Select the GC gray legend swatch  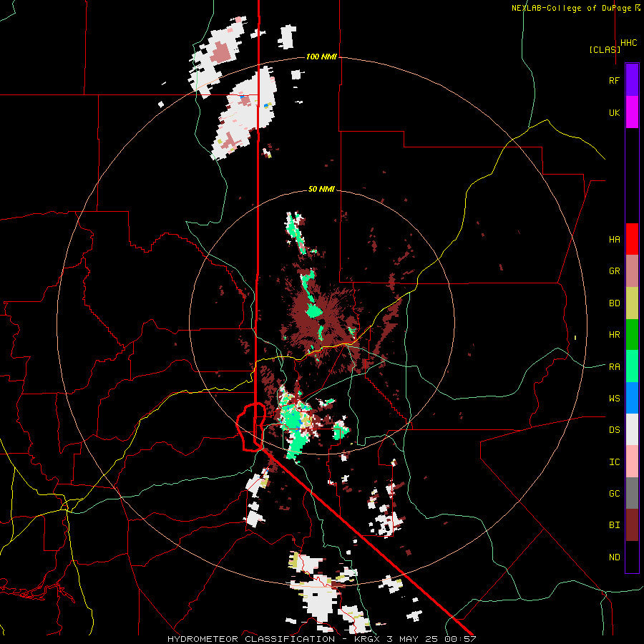[632, 493]
